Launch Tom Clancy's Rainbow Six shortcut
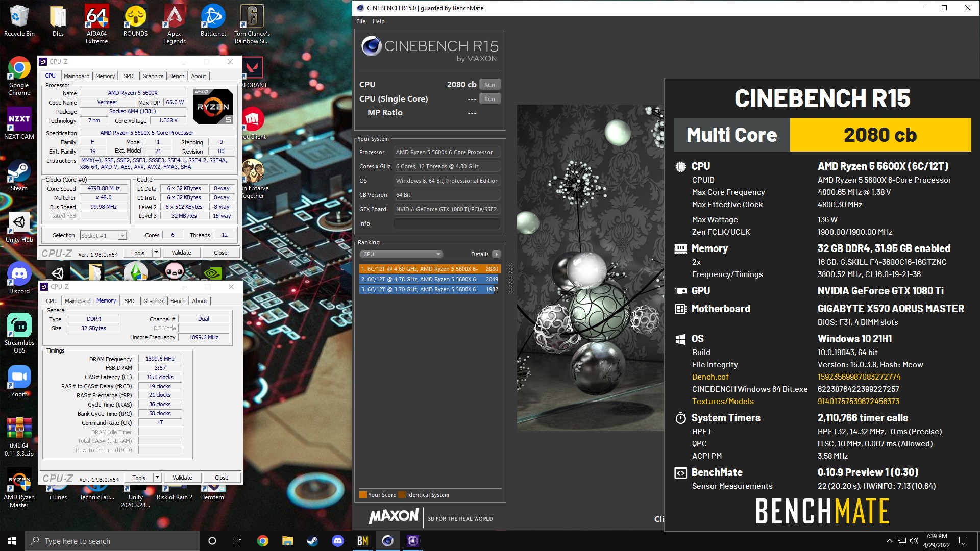Screen dimensions: 980x551 [252, 24]
